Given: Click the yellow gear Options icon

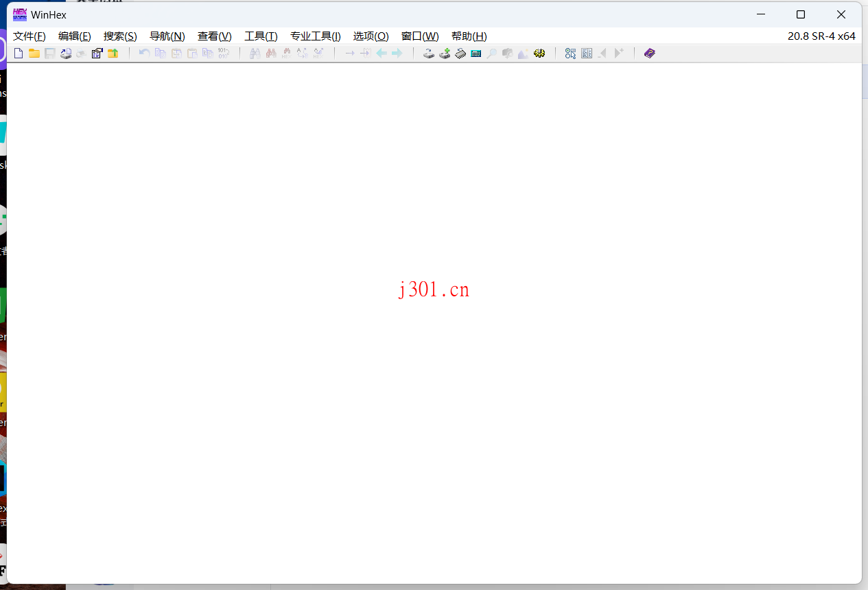Looking at the screenshot, I should [539, 54].
